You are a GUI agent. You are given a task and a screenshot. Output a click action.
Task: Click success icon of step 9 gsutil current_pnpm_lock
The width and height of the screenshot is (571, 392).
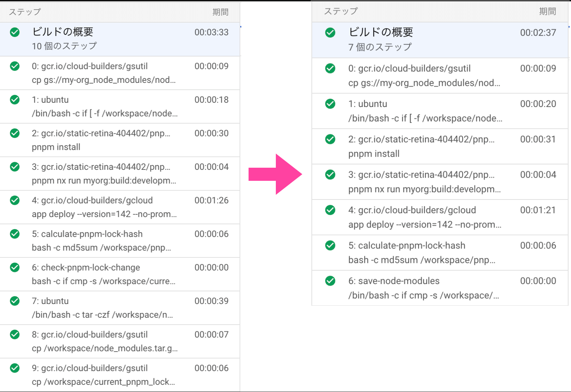15,368
